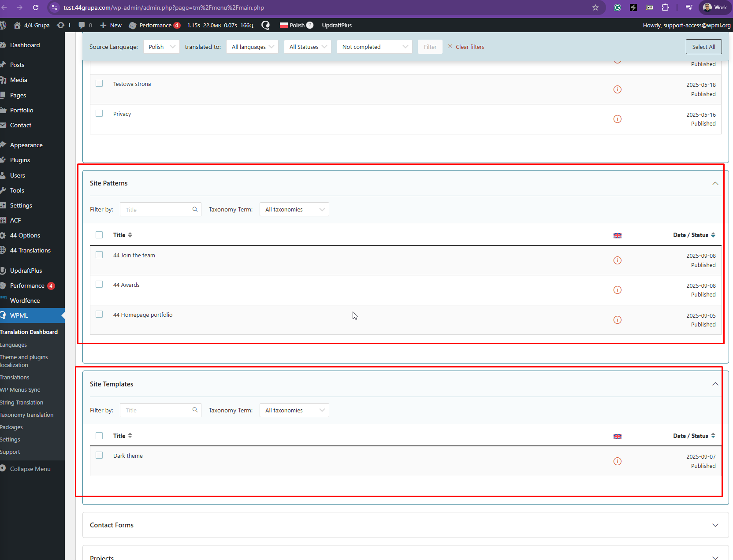Screen dimensions: 733x560
Task: Select the Privacy page checkbox
Action: pos(99,114)
